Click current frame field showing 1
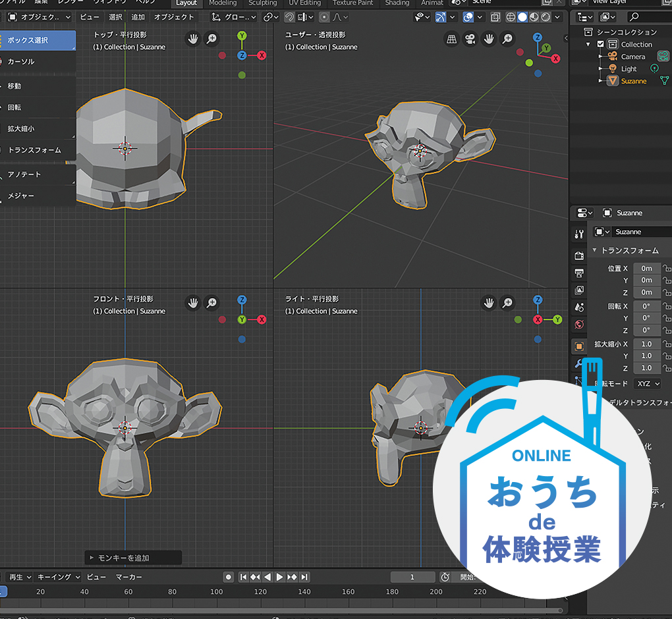 [x=412, y=577]
